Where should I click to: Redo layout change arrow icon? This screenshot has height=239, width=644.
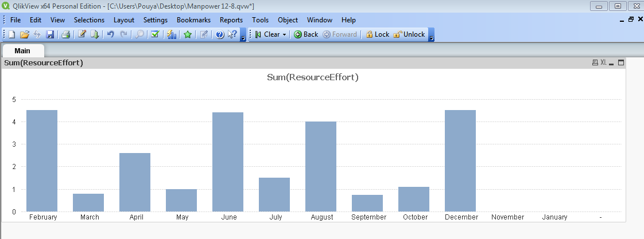tap(123, 34)
